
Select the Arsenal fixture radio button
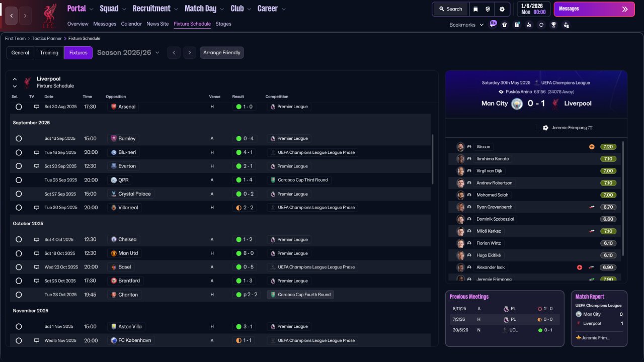tap(19, 107)
